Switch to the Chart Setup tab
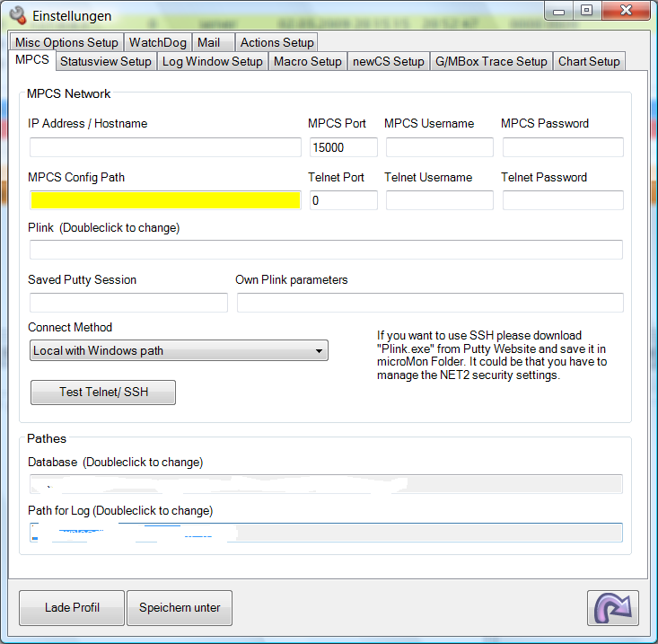658x644 pixels. [x=589, y=61]
